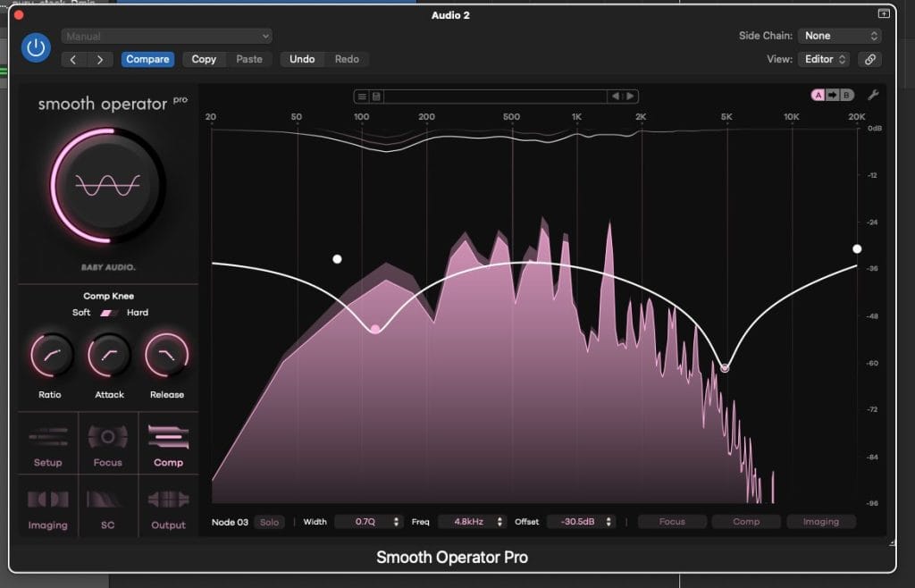Click the Compare button
Viewport: 915px width, 588px height.
(x=147, y=59)
